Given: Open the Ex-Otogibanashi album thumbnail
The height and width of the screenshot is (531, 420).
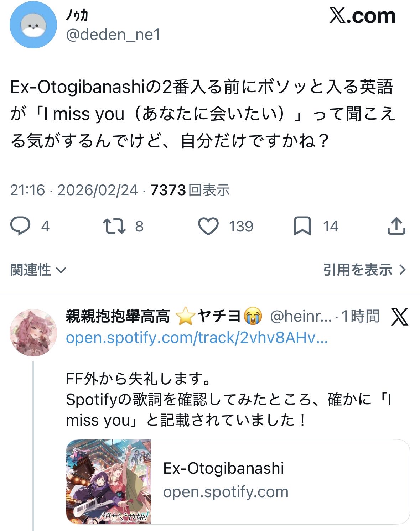Looking at the screenshot, I should point(109,481).
